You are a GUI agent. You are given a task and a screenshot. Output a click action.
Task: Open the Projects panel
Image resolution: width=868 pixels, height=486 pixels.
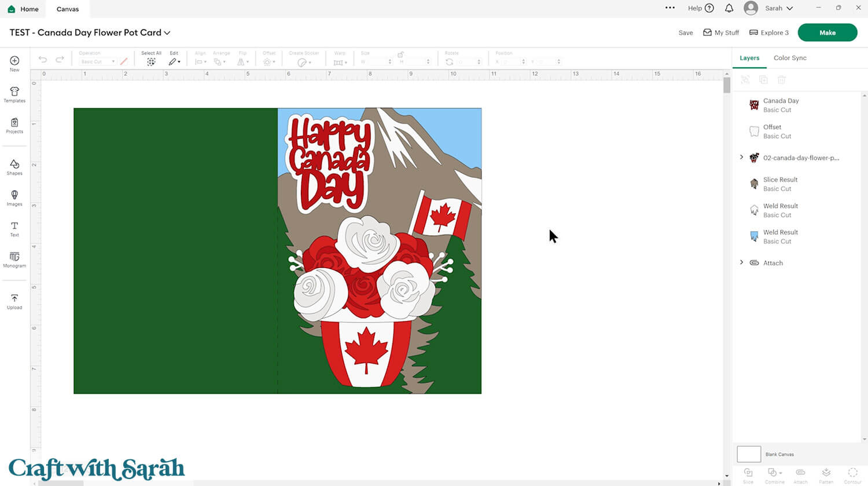14,125
